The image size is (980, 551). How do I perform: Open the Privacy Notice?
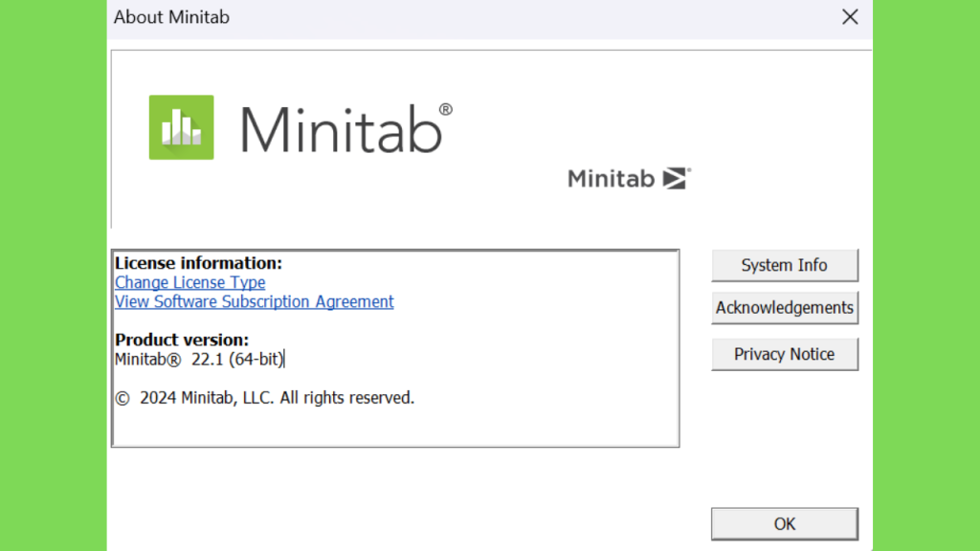785,354
